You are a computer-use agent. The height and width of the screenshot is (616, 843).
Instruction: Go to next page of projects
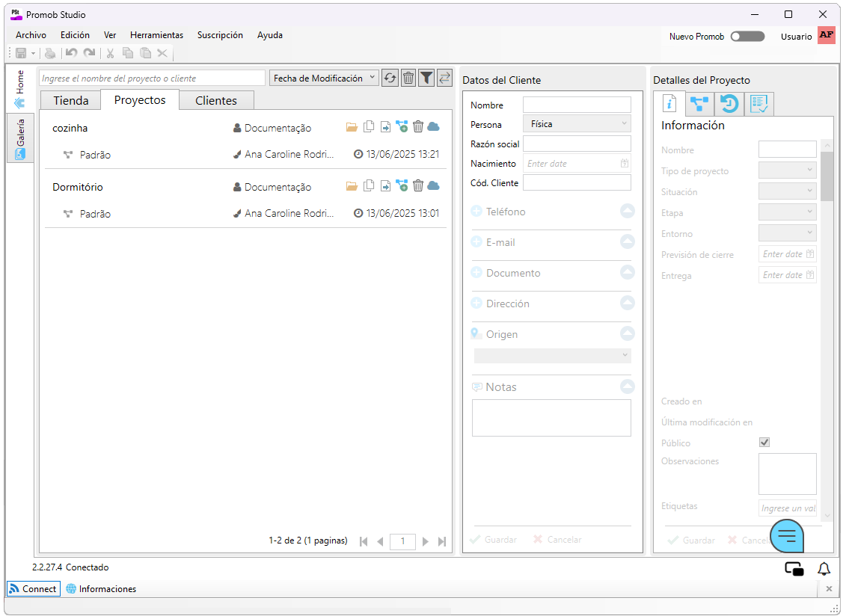[426, 541]
